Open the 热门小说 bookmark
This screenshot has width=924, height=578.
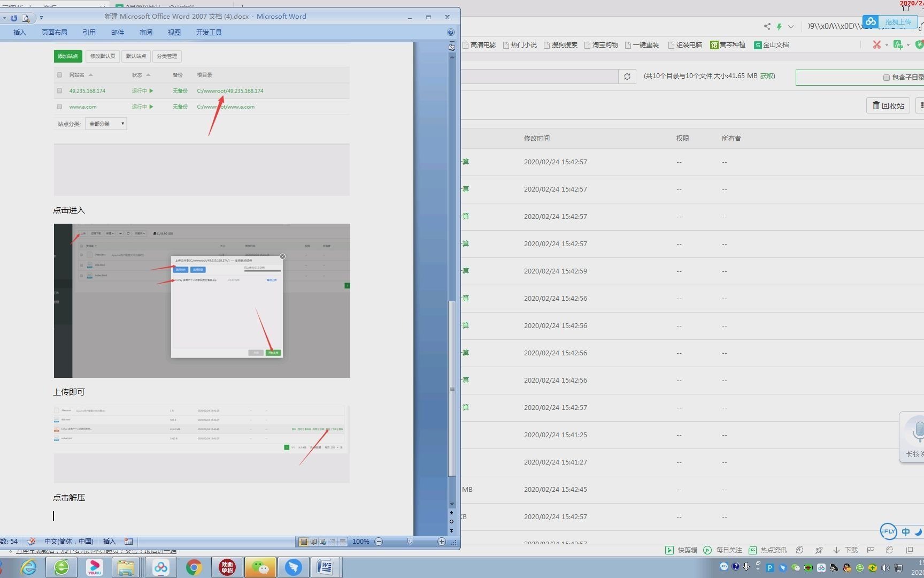[520, 45]
